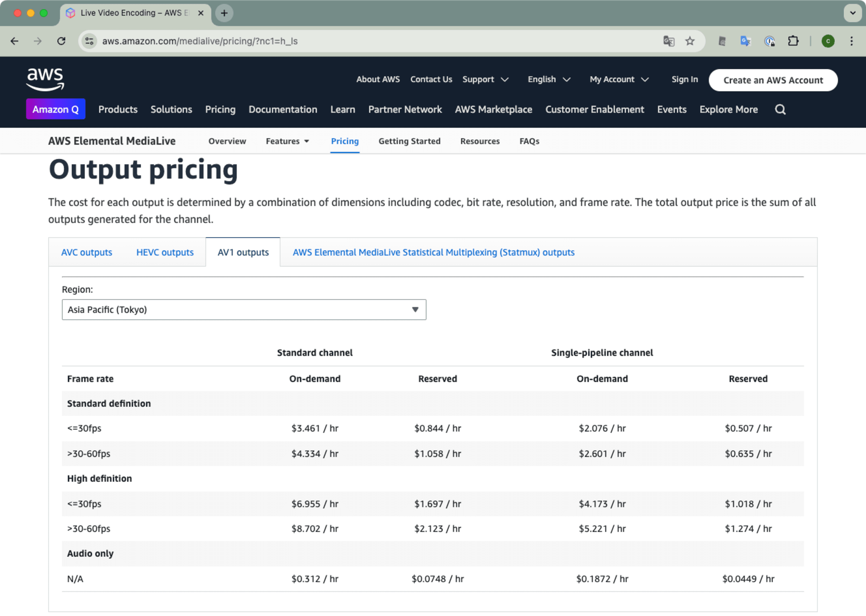Select the MediaLive Pricing sub-navigation tab
The width and height of the screenshot is (866, 616).
[x=345, y=141]
